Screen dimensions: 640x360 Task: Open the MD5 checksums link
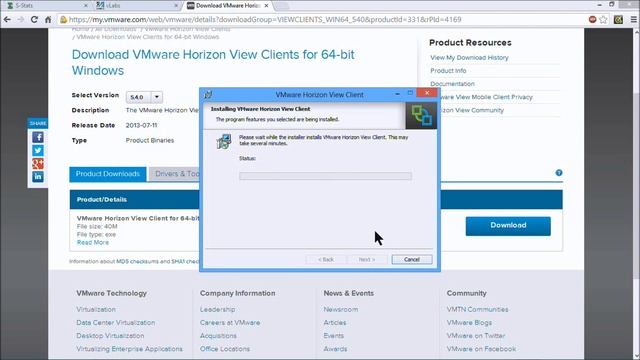(137, 261)
